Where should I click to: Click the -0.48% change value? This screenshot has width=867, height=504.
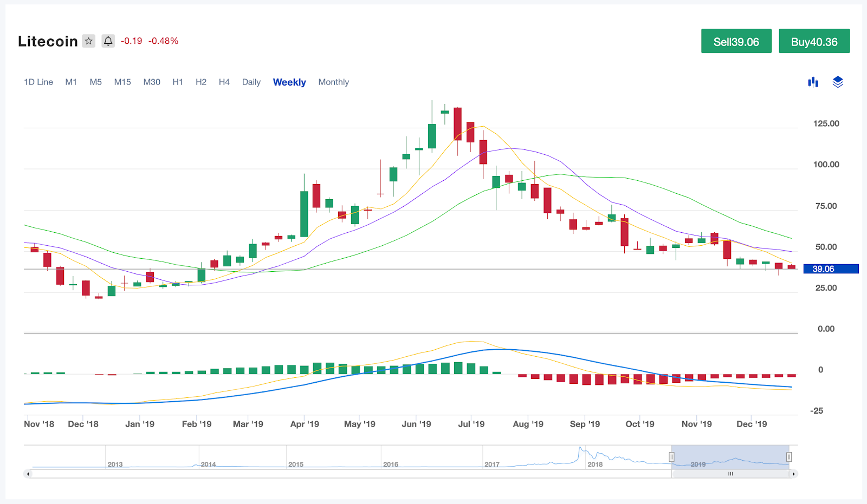coord(164,41)
